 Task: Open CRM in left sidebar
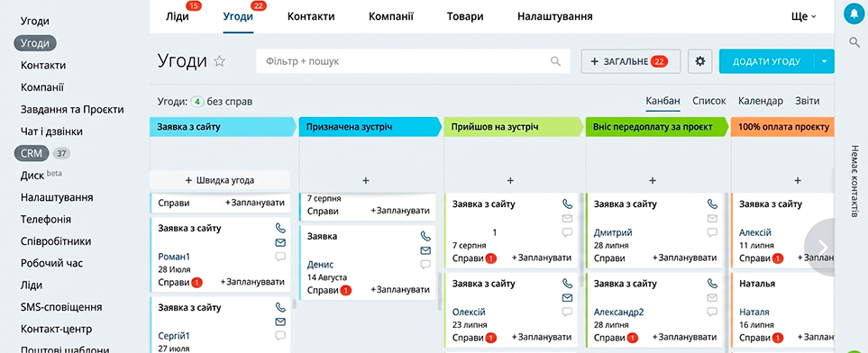[x=32, y=153]
